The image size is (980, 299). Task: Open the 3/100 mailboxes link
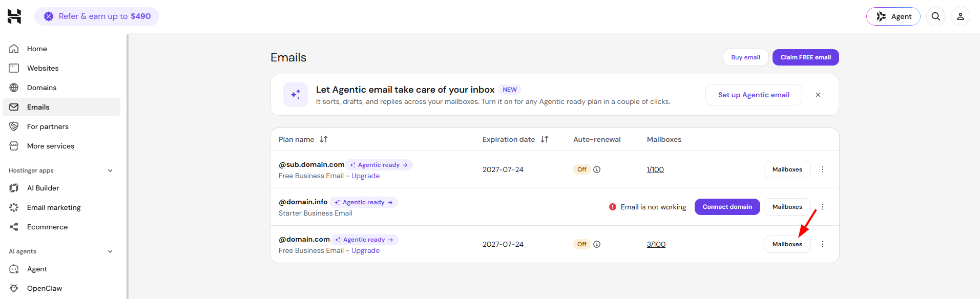click(x=656, y=244)
